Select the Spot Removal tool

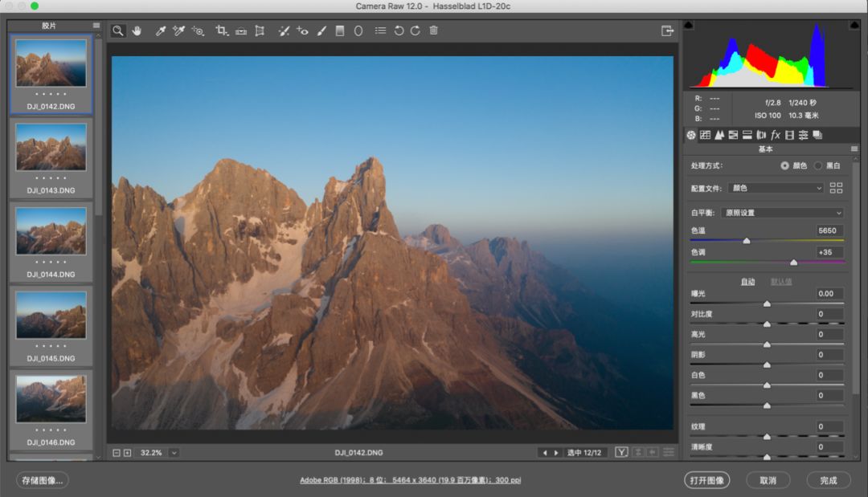[x=284, y=31]
